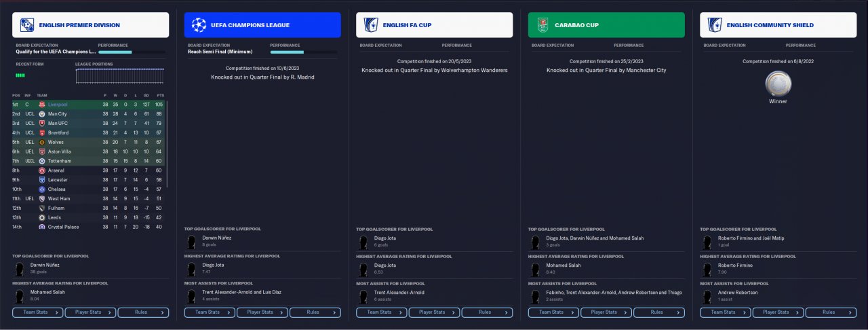Click the Crystal Palace club badge

point(42,227)
